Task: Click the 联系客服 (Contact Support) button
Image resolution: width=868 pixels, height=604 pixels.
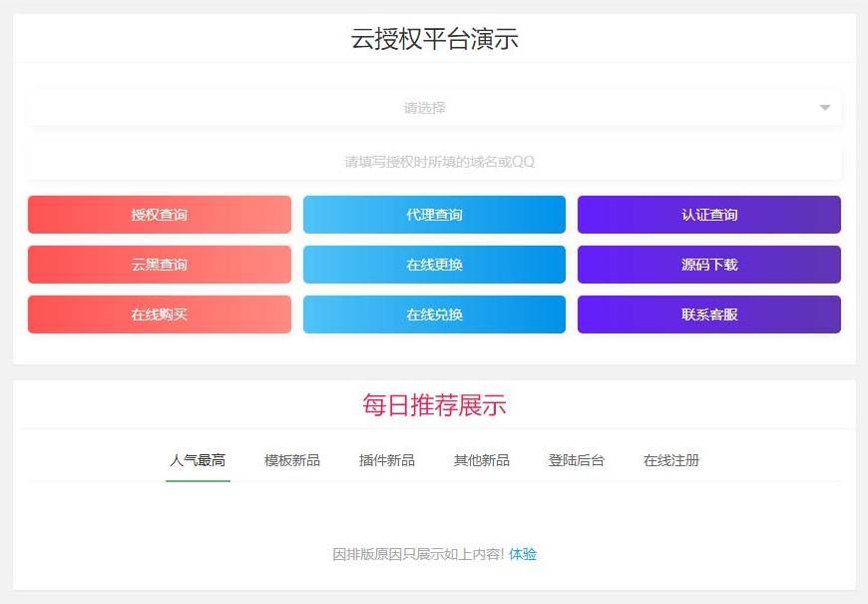Action: pyautogui.click(x=708, y=314)
